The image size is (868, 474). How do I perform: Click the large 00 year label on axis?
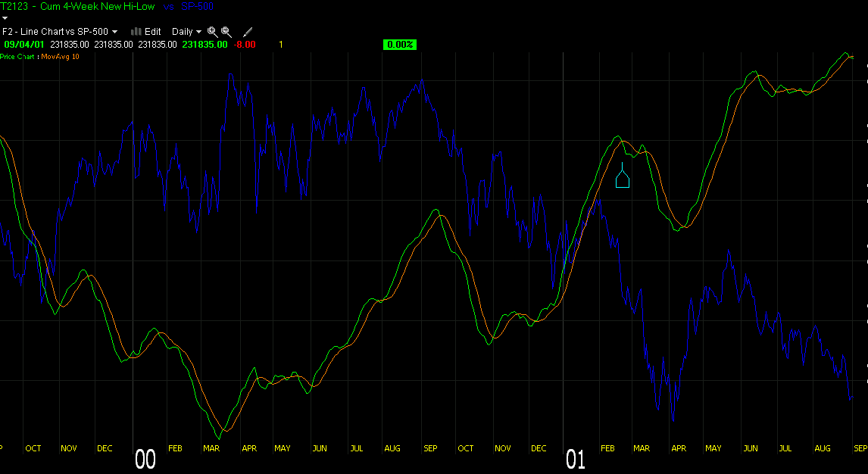145,460
